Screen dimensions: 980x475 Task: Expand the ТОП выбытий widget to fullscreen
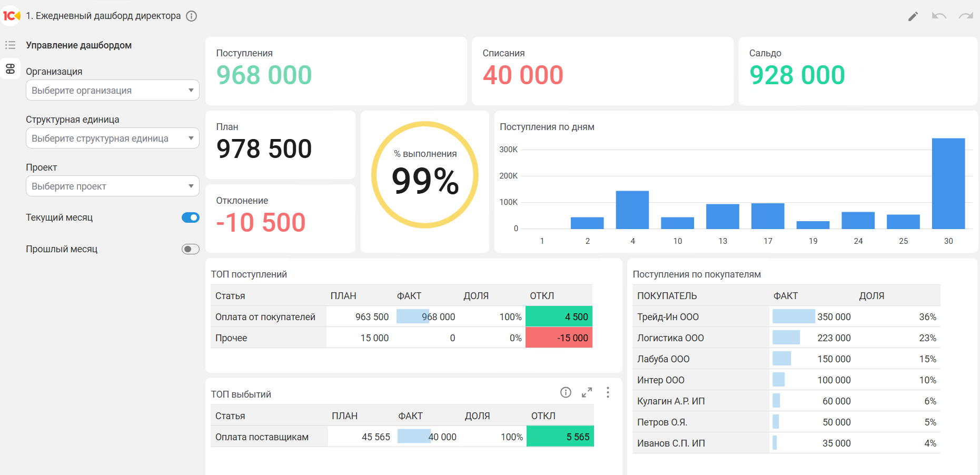coord(587,392)
